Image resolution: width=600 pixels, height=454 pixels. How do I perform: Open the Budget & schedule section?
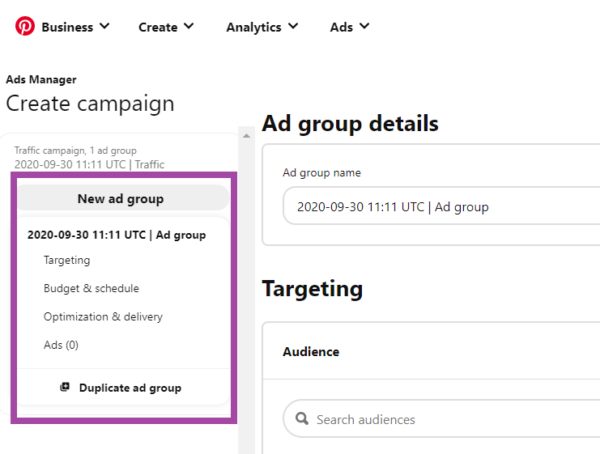tap(91, 289)
